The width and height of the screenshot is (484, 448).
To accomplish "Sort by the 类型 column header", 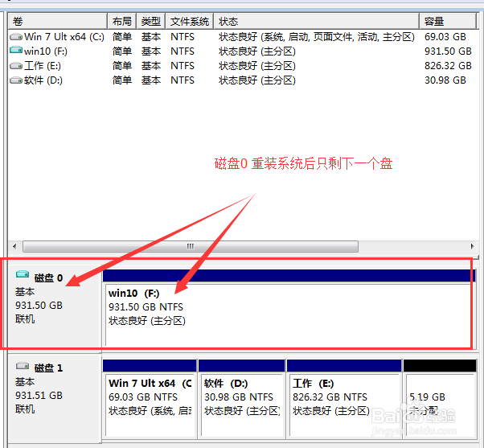I will (x=150, y=21).
